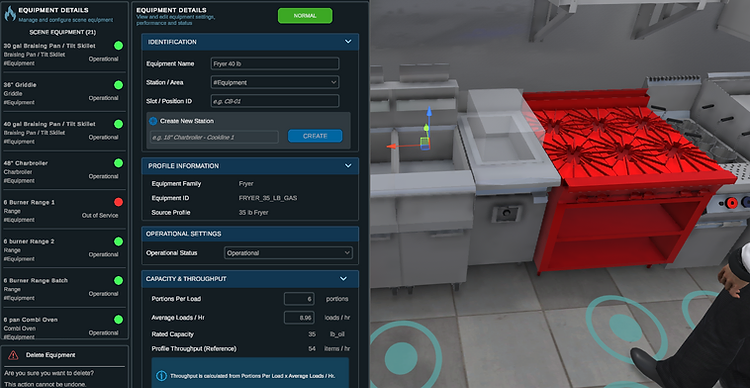Image resolution: width=750 pixels, height=388 pixels.
Task: Click the green NORMAL status button
Action: tap(305, 16)
